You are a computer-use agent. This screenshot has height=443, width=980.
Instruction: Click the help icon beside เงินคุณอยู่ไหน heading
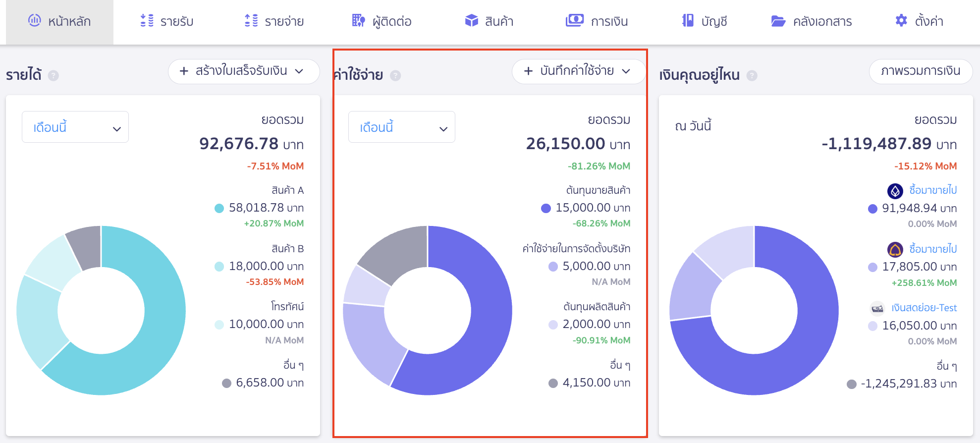752,75
